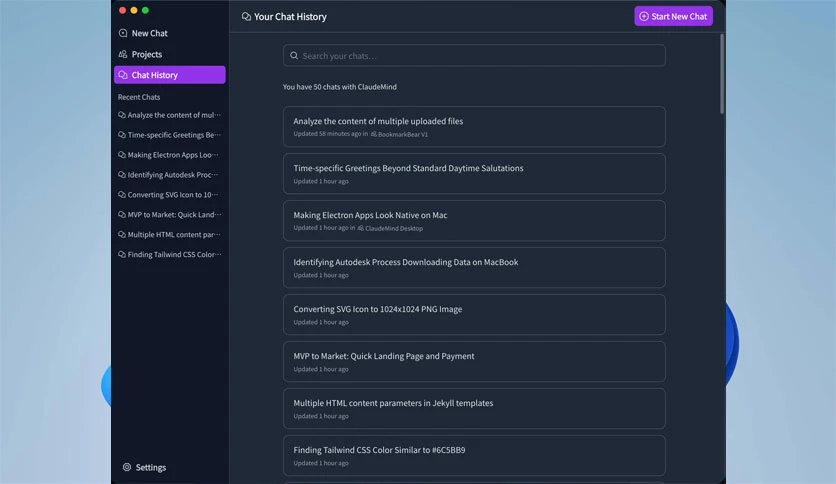Click the plus icon in Start New Chat

tap(644, 17)
